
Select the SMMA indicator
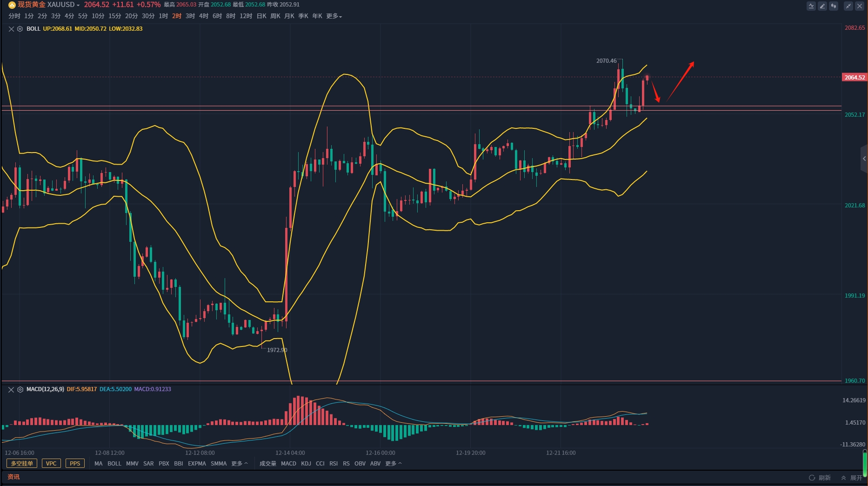click(x=219, y=464)
